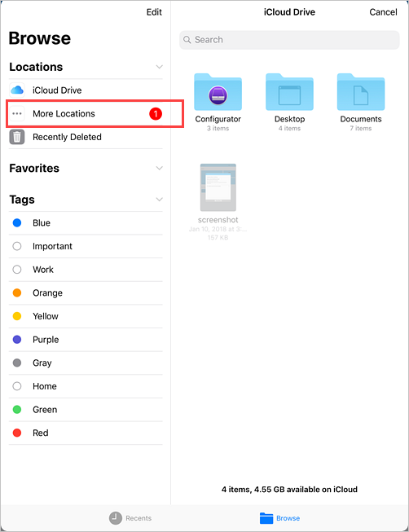
Task: Choose the Important tag label
Action: tap(52, 246)
